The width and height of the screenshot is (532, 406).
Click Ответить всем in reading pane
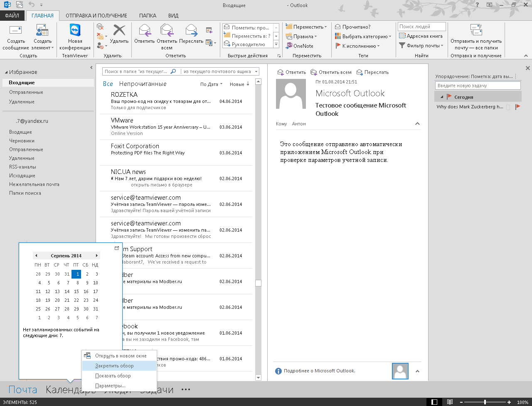tap(331, 72)
